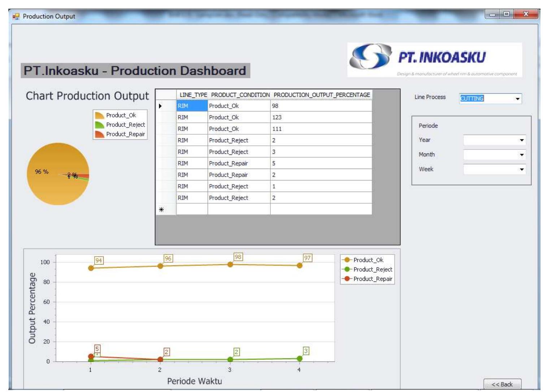Click the Product_Reject cell in the row with 1
Screen dimensions: 547x392
pos(239,186)
